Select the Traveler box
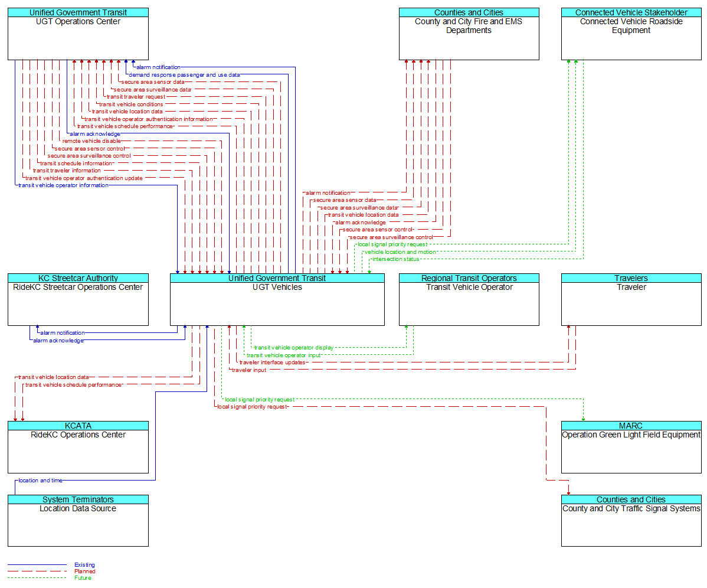 pos(631,299)
